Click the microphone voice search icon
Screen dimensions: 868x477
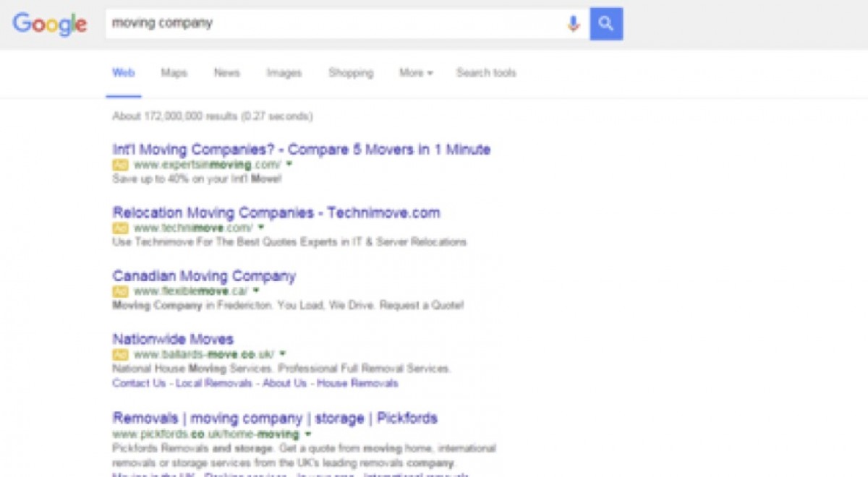click(573, 24)
